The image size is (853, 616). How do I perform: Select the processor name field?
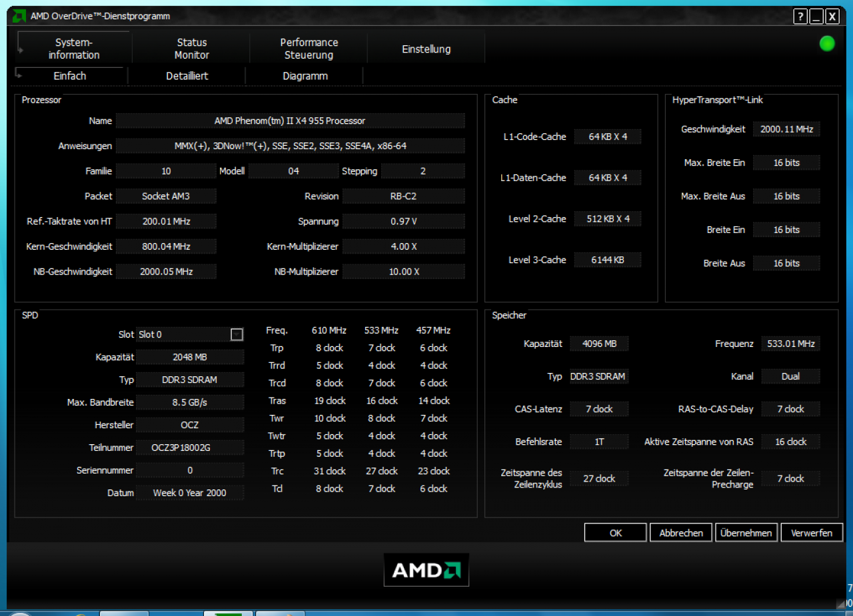(x=290, y=121)
